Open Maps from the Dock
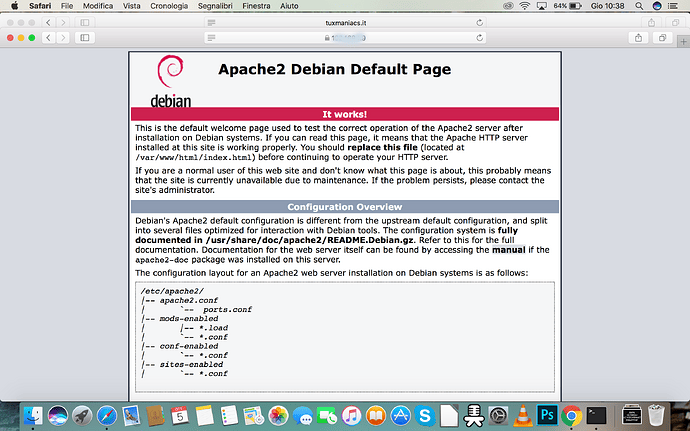 (253, 416)
